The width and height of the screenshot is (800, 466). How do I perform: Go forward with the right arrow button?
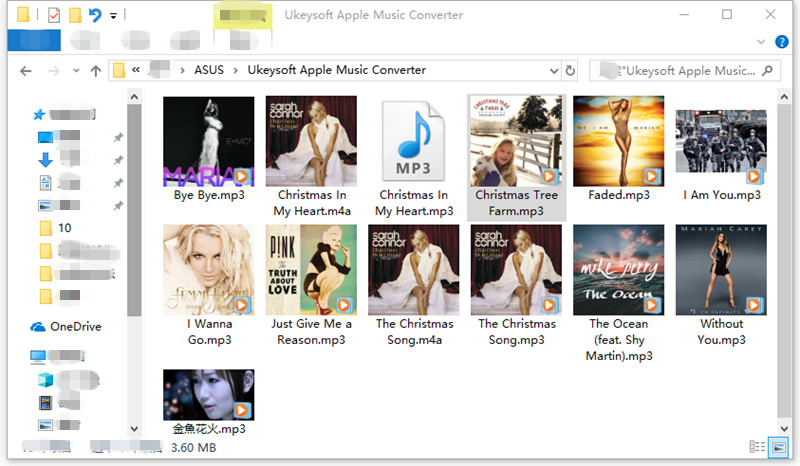coord(54,71)
